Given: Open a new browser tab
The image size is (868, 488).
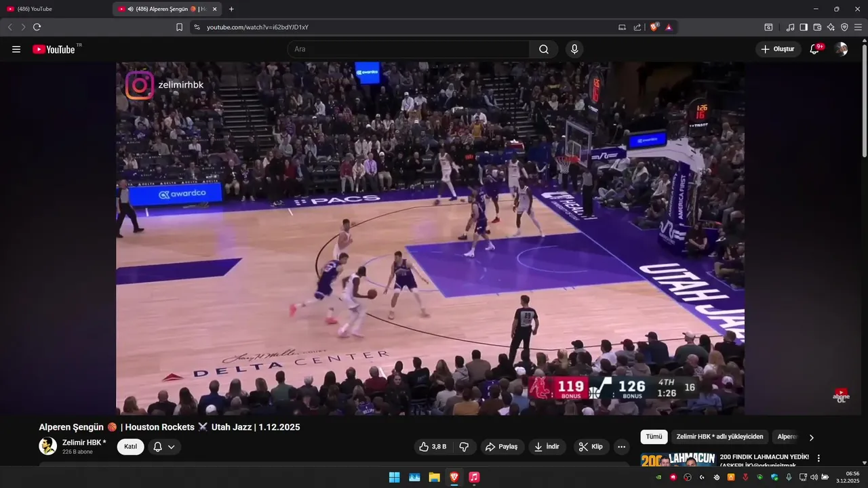Looking at the screenshot, I should click(x=231, y=9).
